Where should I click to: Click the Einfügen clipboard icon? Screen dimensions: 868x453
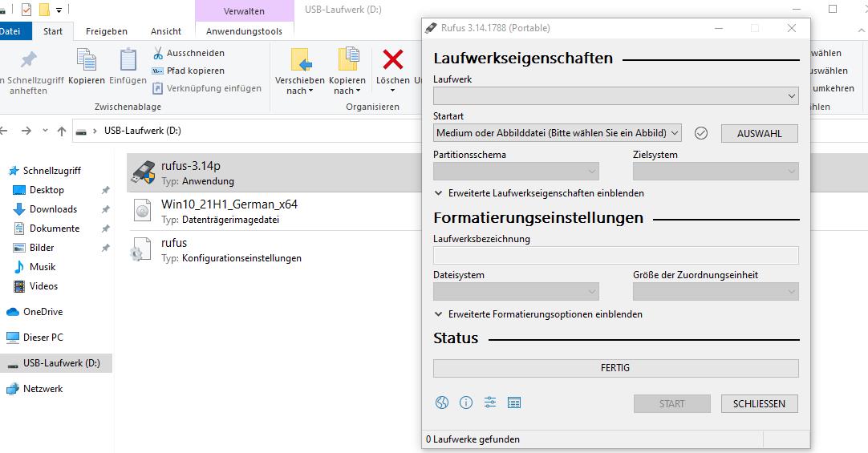[x=128, y=60]
